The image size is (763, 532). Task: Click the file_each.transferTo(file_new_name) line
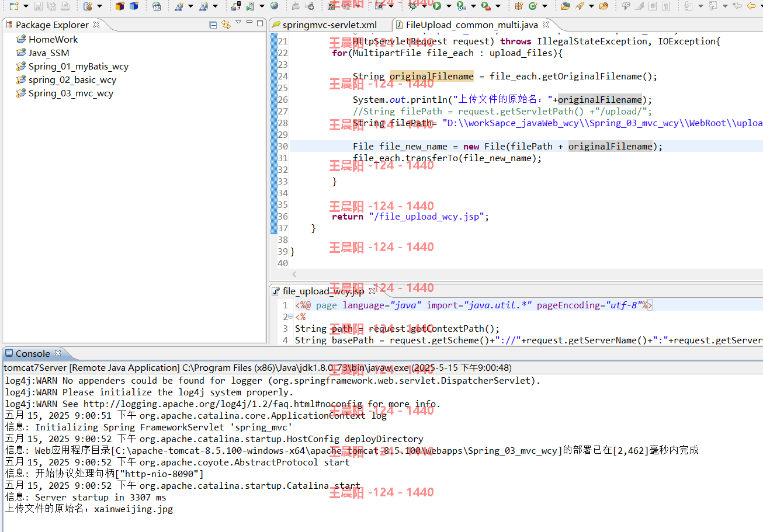point(447,158)
